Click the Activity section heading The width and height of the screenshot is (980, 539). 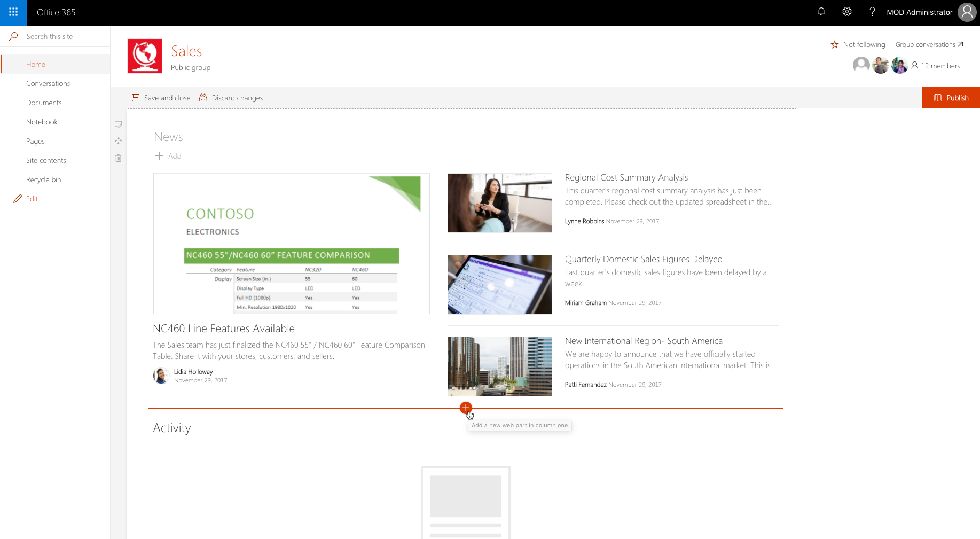171,428
